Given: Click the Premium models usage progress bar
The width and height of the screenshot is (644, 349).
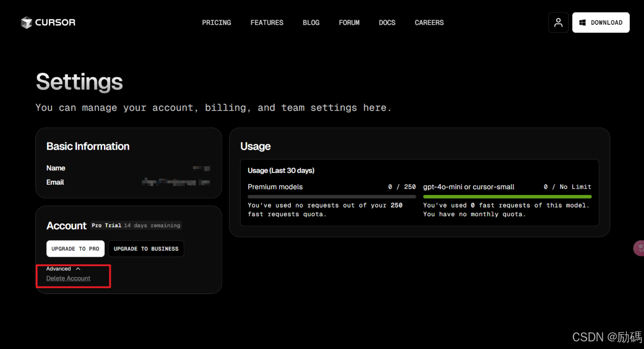Looking at the screenshot, I should coord(332,196).
